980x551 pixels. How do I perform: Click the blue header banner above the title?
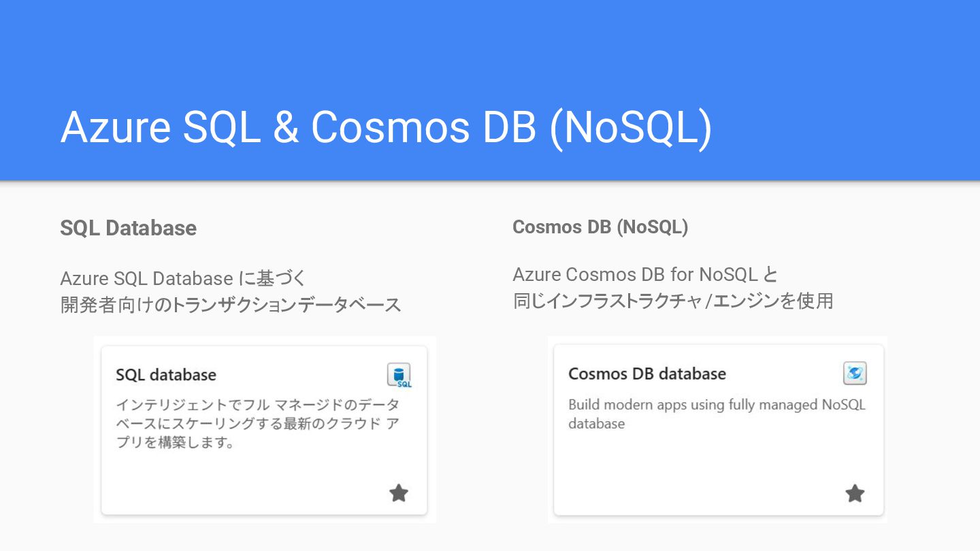pos(490,41)
